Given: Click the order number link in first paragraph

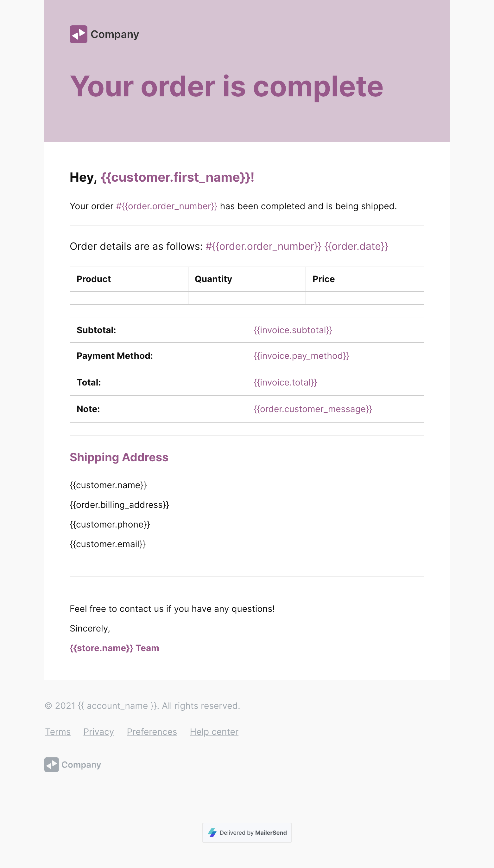Looking at the screenshot, I should click(166, 206).
